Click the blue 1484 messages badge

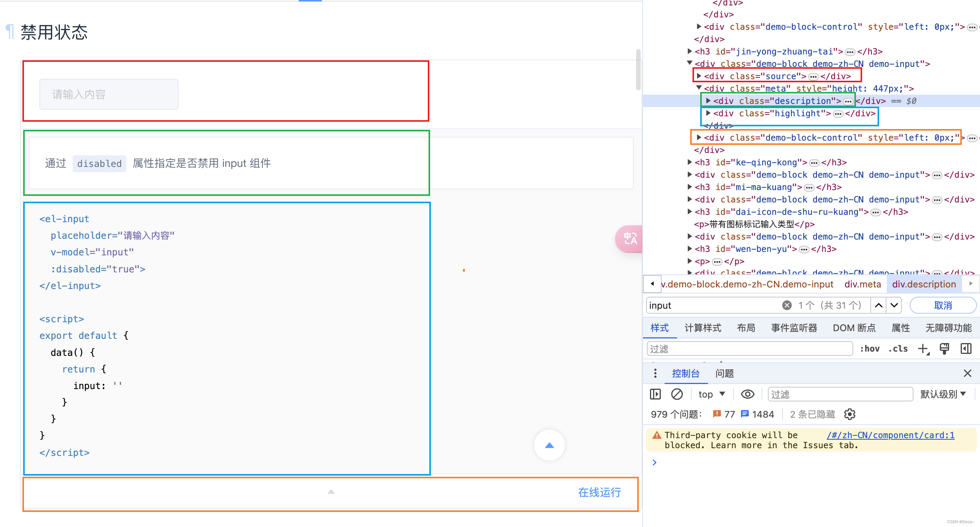tap(757, 414)
